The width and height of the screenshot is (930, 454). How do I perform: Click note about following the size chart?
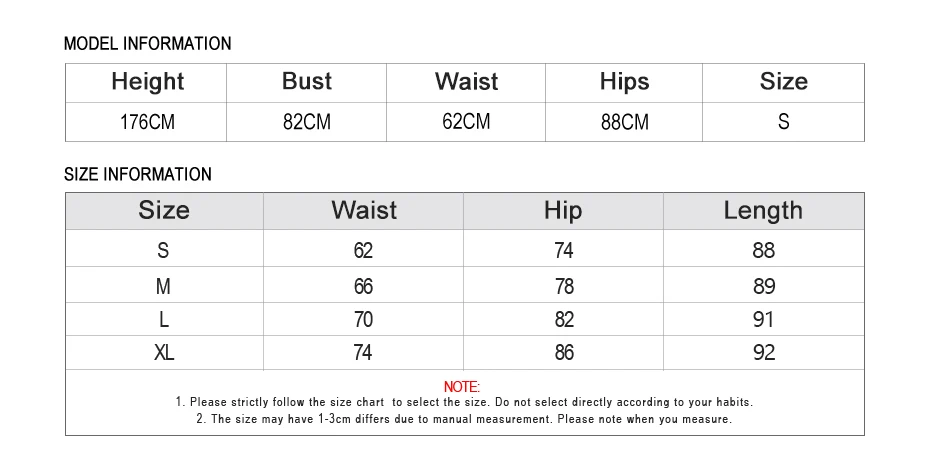464,402
